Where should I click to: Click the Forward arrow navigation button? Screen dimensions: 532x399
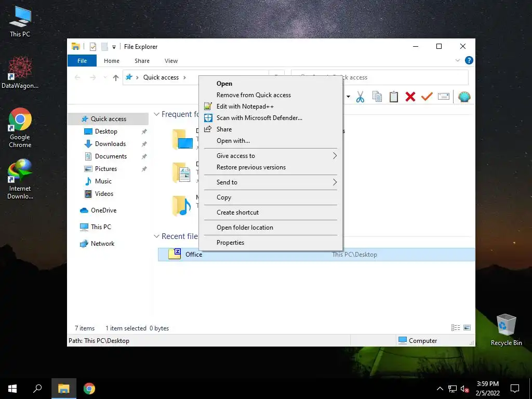coord(92,78)
